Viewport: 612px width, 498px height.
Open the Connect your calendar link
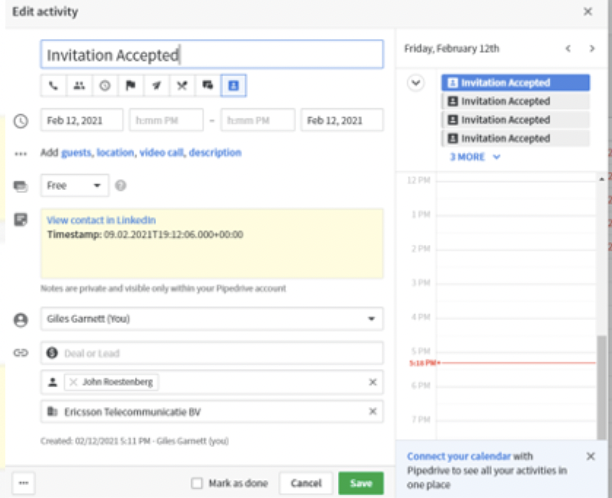point(459,456)
